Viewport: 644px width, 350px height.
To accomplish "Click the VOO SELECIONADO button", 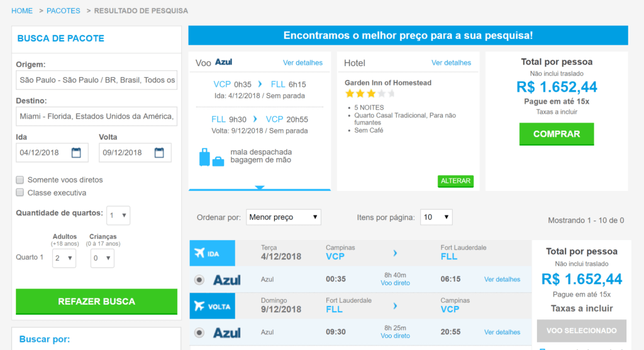I will (x=582, y=331).
